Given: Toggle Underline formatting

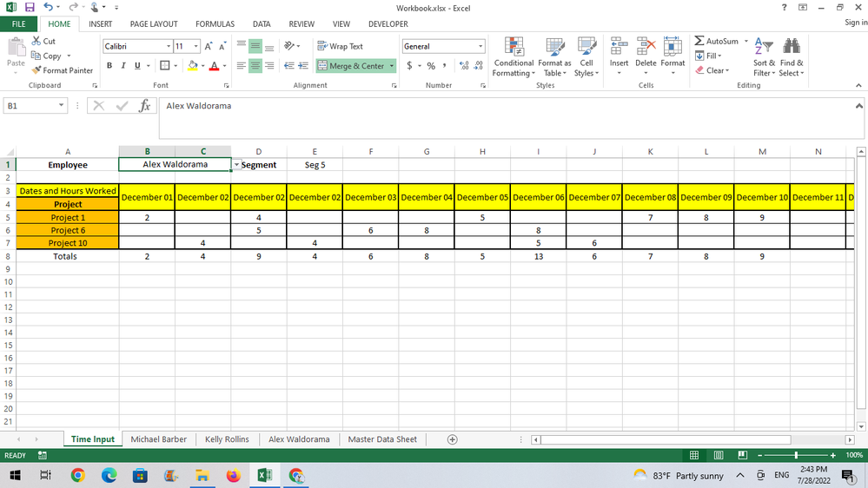Looking at the screenshot, I should (x=137, y=65).
